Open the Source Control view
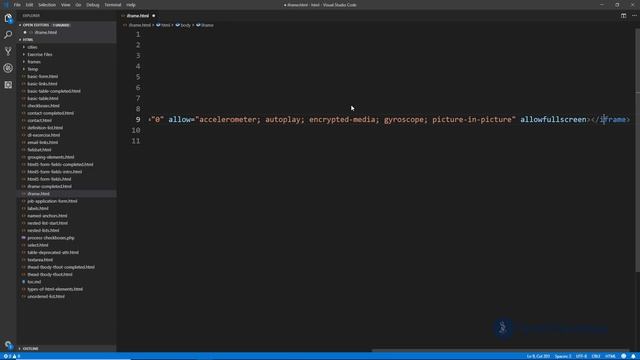The width and height of the screenshot is (640, 360). tap(8, 51)
